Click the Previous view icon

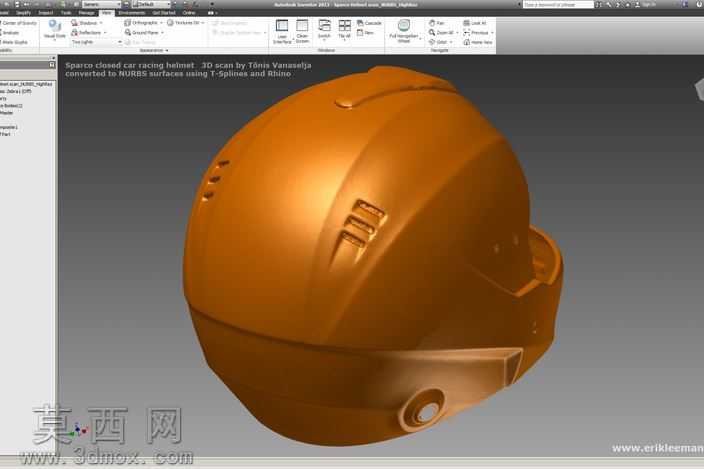[466, 33]
